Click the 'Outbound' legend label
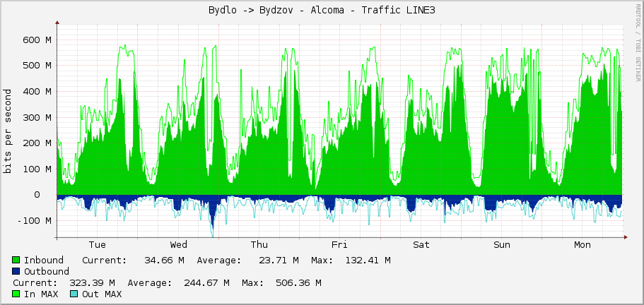Image resolution: width=644 pixels, height=305 pixels. click(x=47, y=271)
